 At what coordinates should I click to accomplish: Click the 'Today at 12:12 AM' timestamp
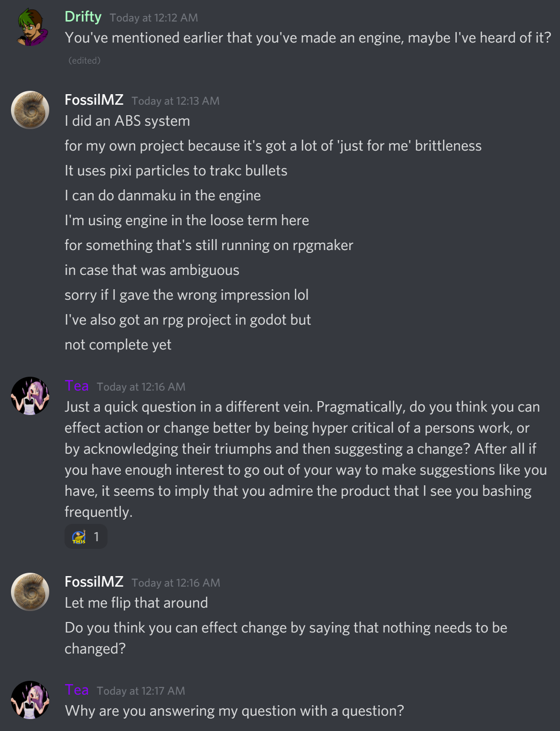[153, 18]
